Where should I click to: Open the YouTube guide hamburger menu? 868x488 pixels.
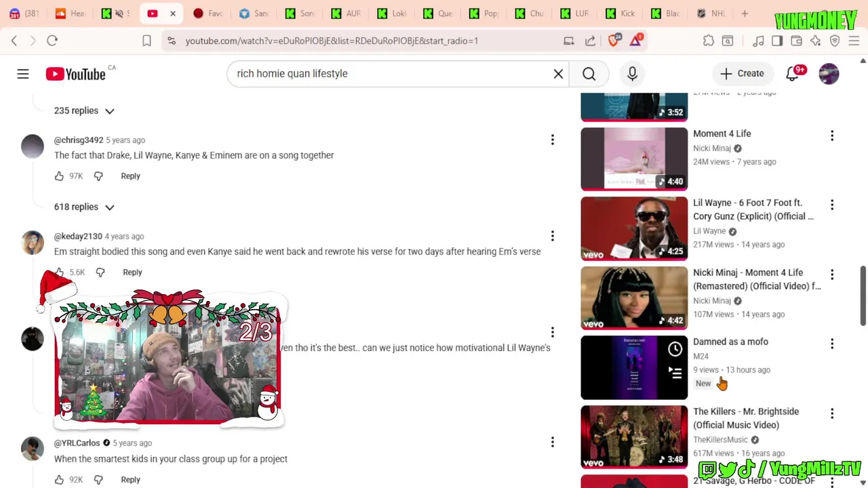[x=23, y=74]
